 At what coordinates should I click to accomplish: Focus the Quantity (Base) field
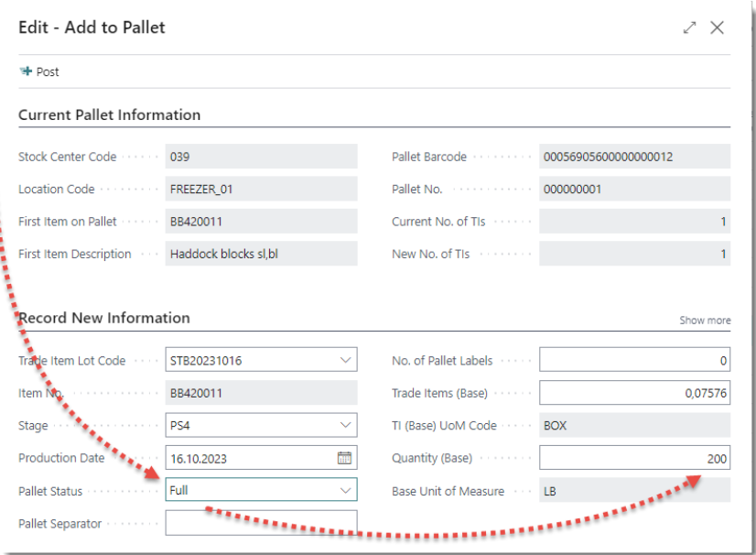coord(633,458)
